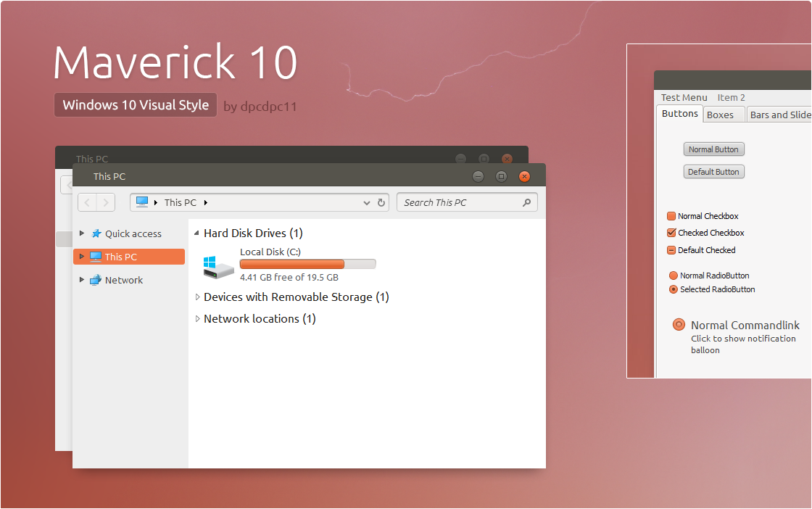The image size is (812, 509).
Task: Expand the Network tree node arrow
Action: (82, 280)
